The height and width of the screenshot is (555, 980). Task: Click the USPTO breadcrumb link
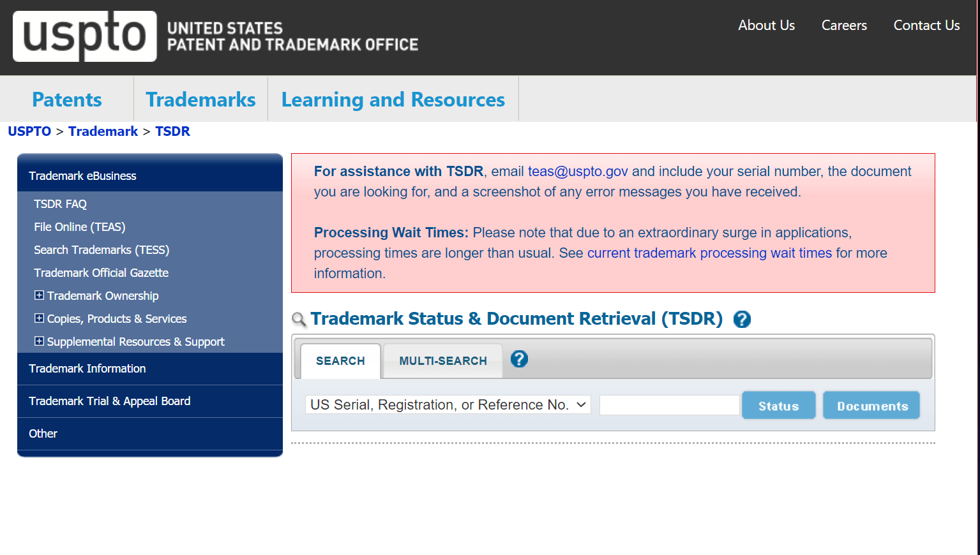(29, 131)
